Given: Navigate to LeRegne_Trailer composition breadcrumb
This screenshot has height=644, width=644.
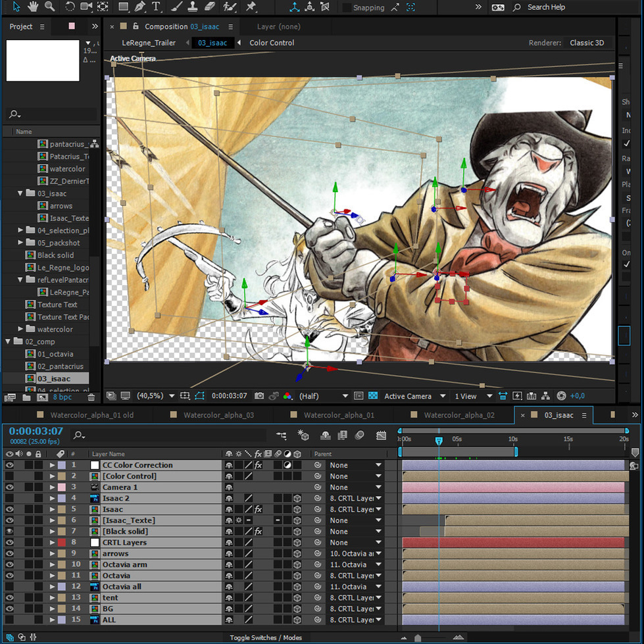Looking at the screenshot, I should (148, 43).
